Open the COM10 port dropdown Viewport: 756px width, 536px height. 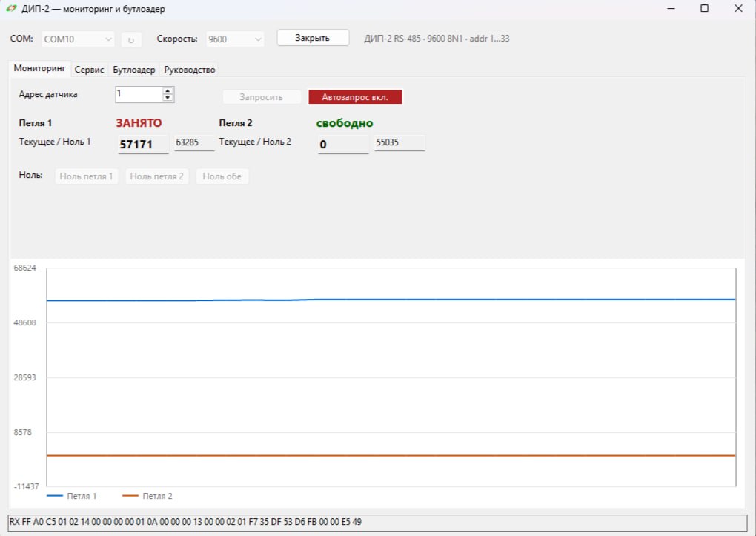(78, 39)
